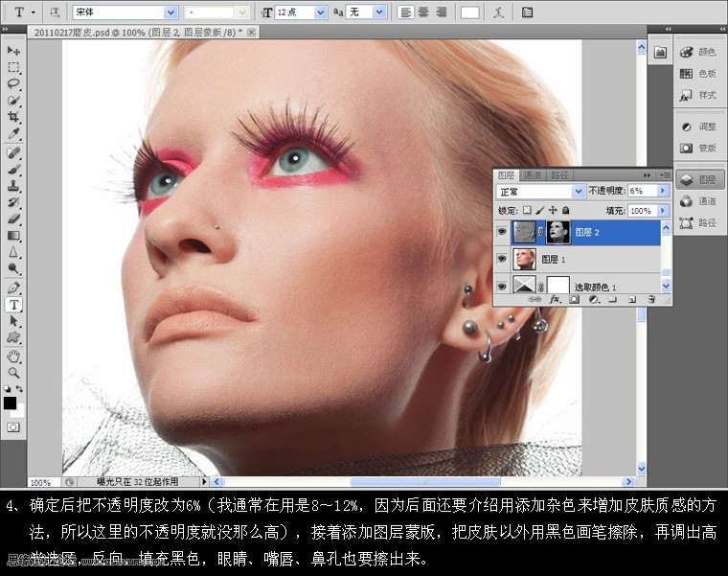
Task: Select the Crop tool
Action: 13,117
